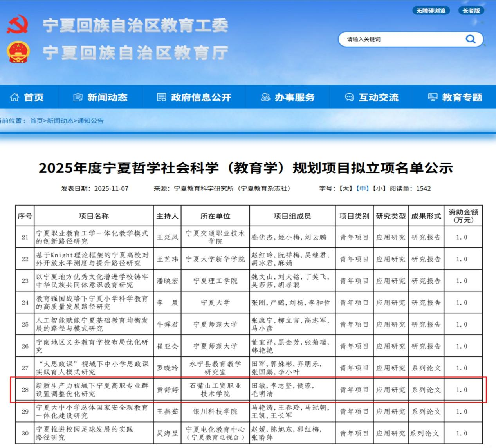The height and width of the screenshot is (448, 496).
Task: Enable 无障碍浏览 accessibility mode
Action: pyautogui.click(x=431, y=11)
